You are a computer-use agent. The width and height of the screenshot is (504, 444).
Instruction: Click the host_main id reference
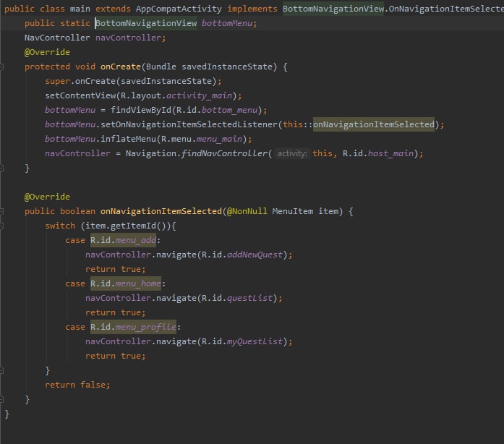pos(390,153)
